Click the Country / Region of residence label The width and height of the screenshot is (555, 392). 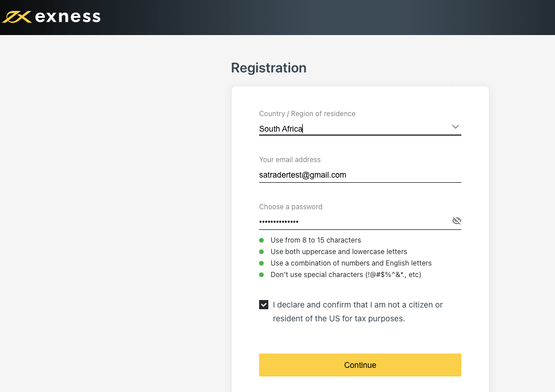point(307,114)
